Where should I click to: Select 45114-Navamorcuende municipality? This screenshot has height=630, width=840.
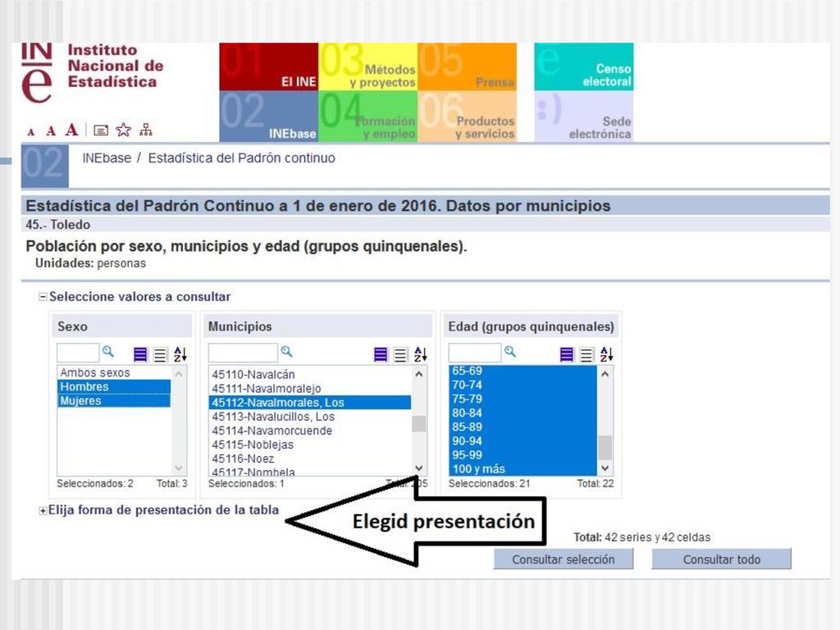coord(309,431)
